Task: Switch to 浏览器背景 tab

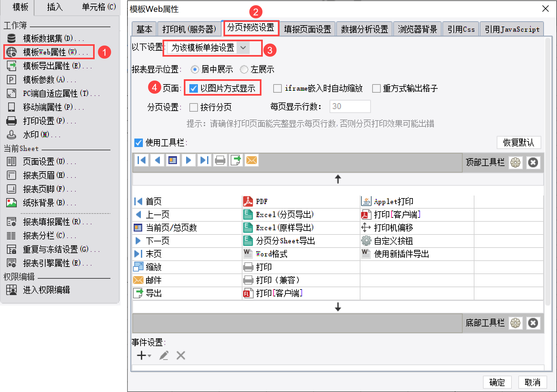Action: coord(417,29)
